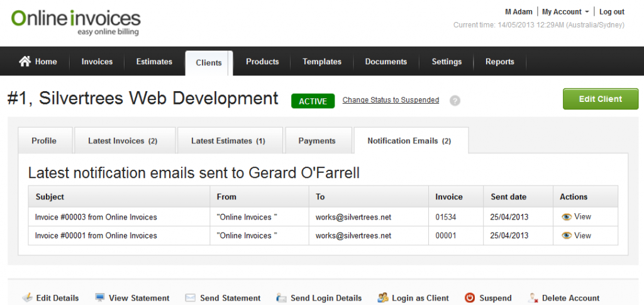Click the View Statement monitor icon
Viewport: 644px width, 305px height.
(100, 298)
